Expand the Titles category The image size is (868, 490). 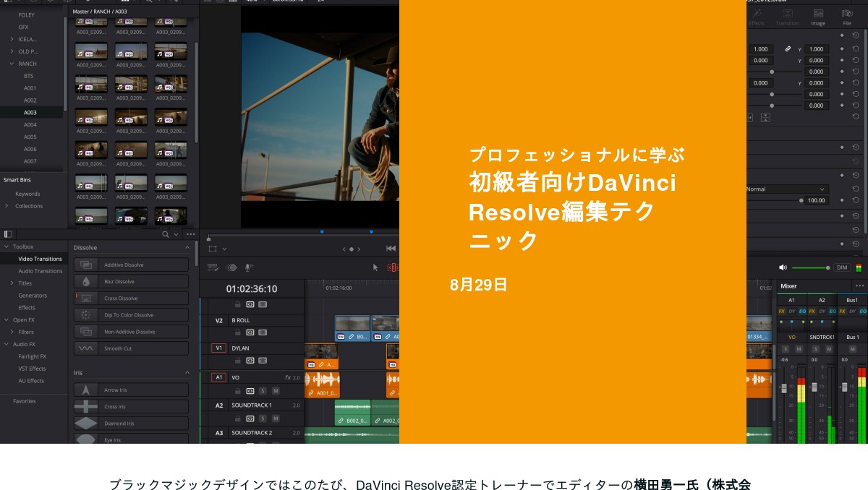coord(12,283)
